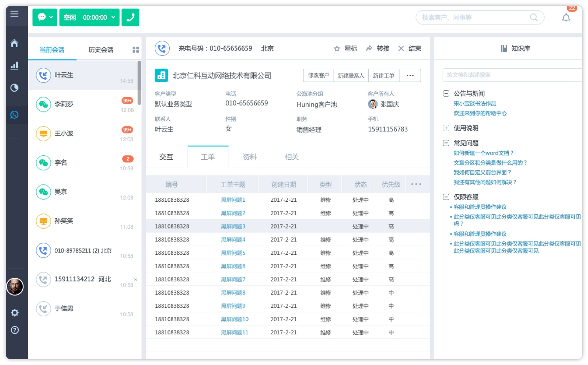The width and height of the screenshot is (588, 365).
Task: Open link 宋小宝谈书法作品
Action: point(475,104)
